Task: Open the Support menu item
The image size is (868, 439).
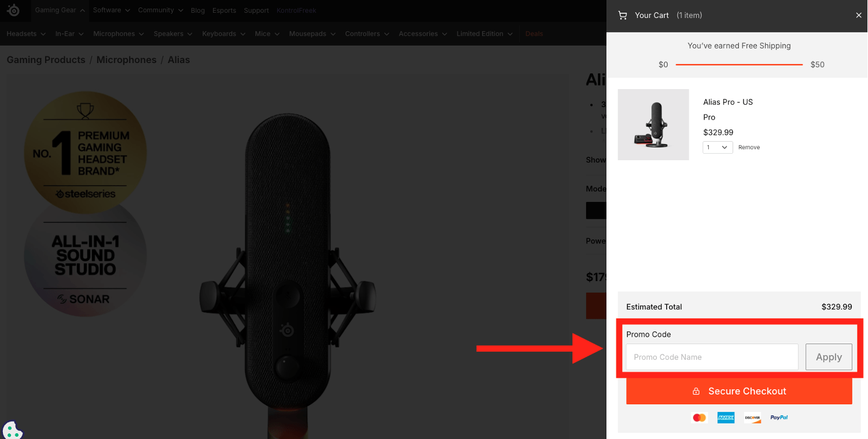Action: point(256,10)
